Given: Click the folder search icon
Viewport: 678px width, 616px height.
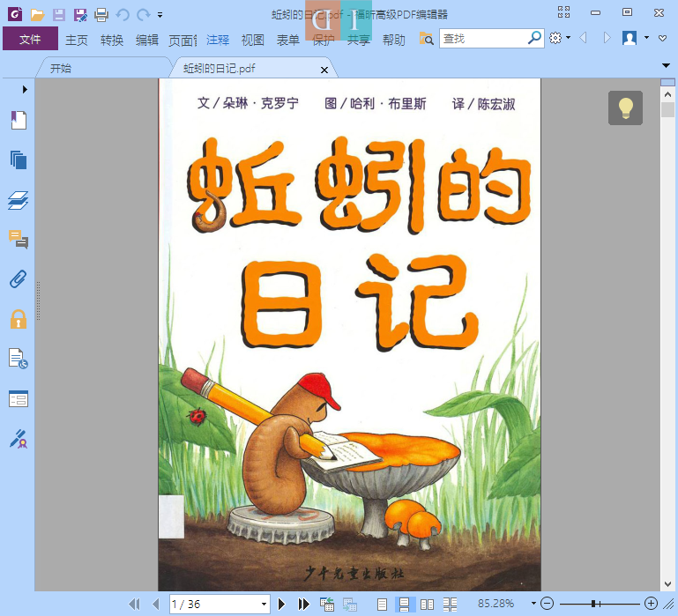Looking at the screenshot, I should click(x=426, y=39).
